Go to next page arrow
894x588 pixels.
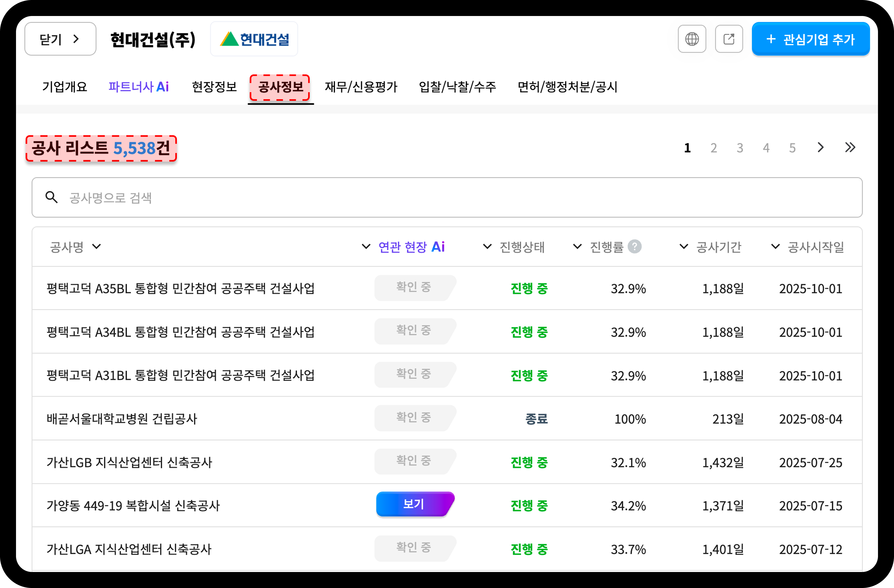(820, 147)
